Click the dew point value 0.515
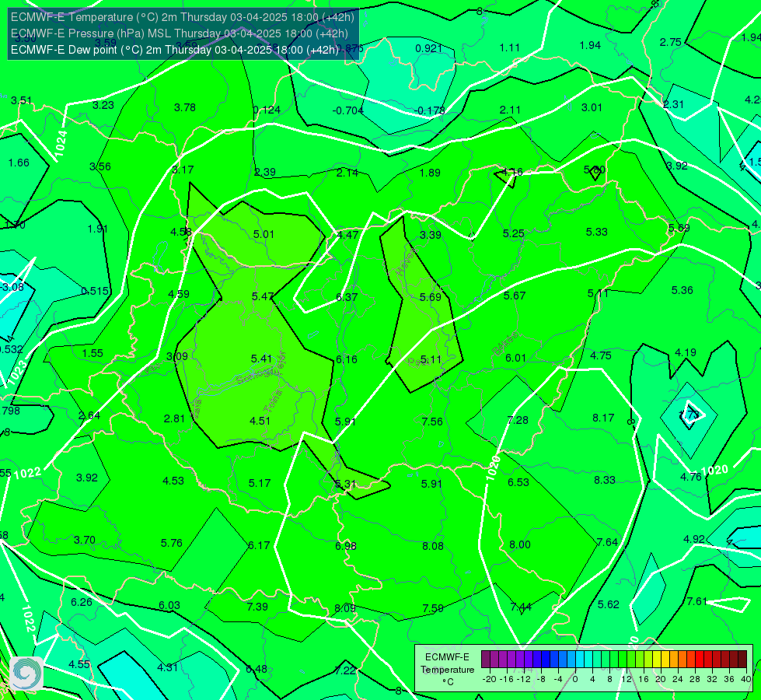 pyautogui.click(x=95, y=292)
